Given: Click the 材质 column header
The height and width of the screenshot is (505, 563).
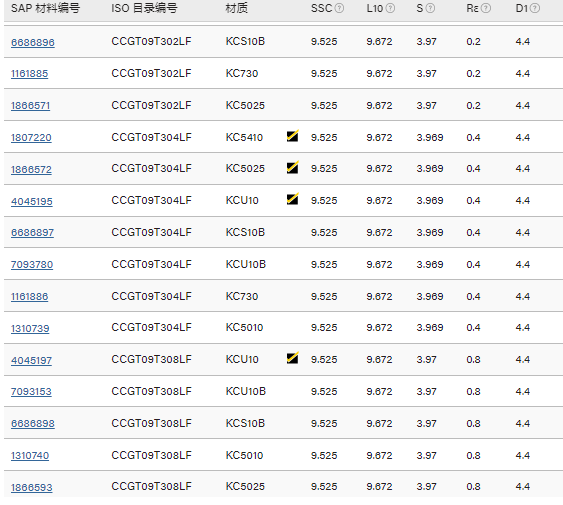Looking at the screenshot, I should pos(237,8).
